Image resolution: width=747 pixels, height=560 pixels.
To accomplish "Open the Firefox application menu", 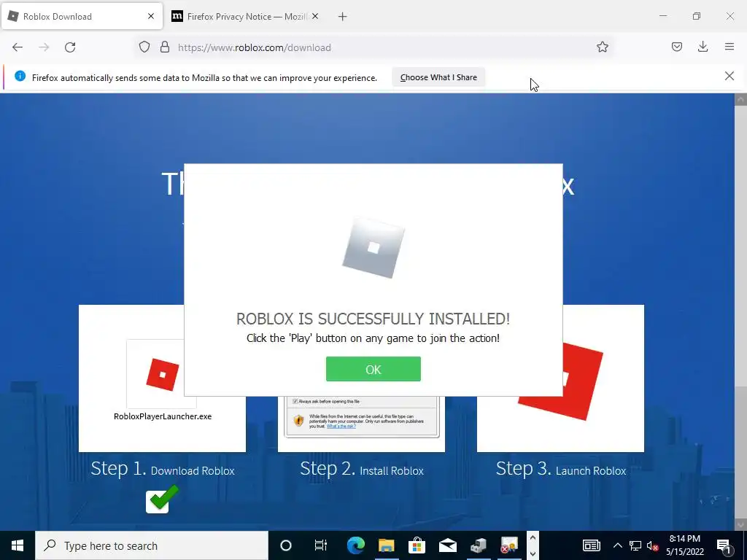I will pyautogui.click(x=729, y=47).
